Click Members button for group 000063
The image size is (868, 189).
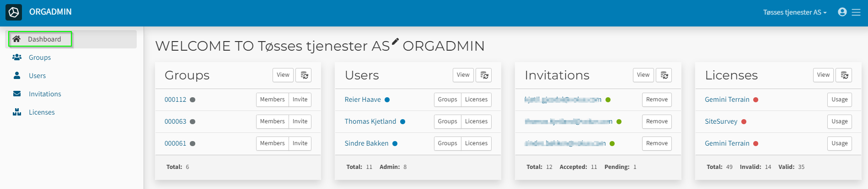click(x=272, y=121)
